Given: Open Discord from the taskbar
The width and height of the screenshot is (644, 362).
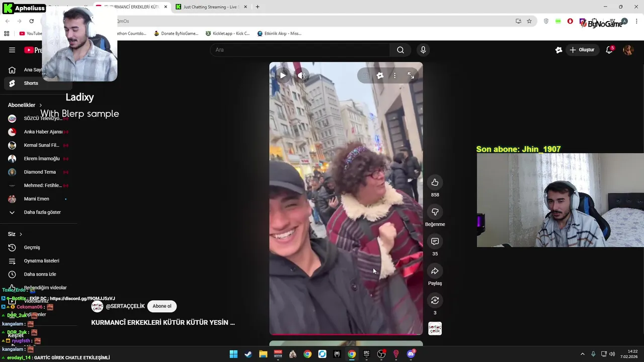Looking at the screenshot, I should 411,354.
